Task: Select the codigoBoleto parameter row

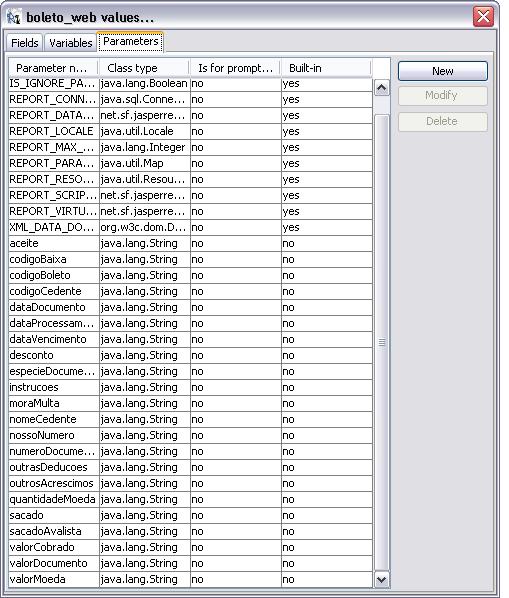Action: coord(190,275)
